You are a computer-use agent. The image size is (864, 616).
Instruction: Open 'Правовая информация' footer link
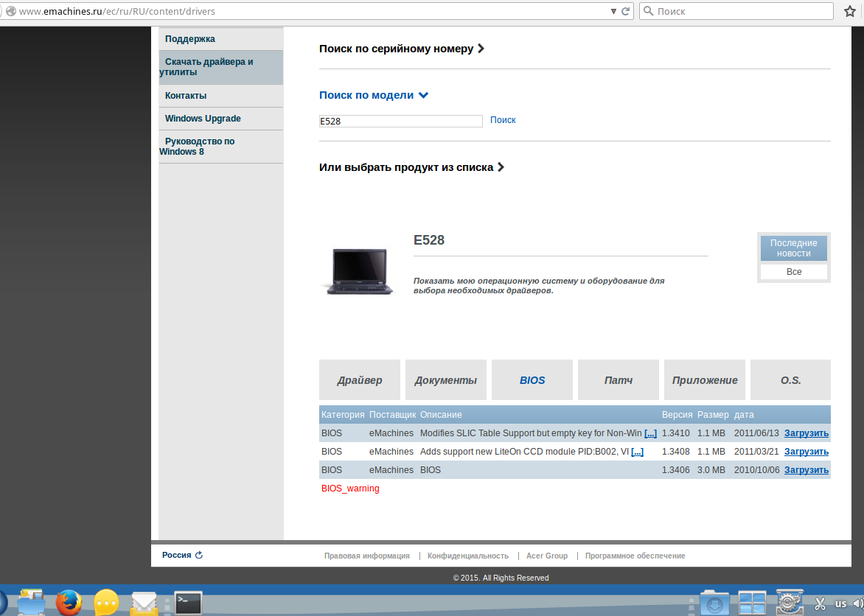pyautogui.click(x=367, y=556)
